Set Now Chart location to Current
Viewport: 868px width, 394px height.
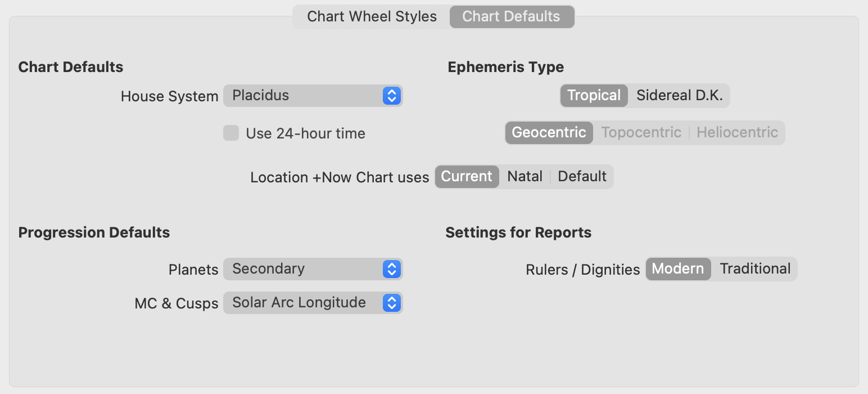click(467, 177)
